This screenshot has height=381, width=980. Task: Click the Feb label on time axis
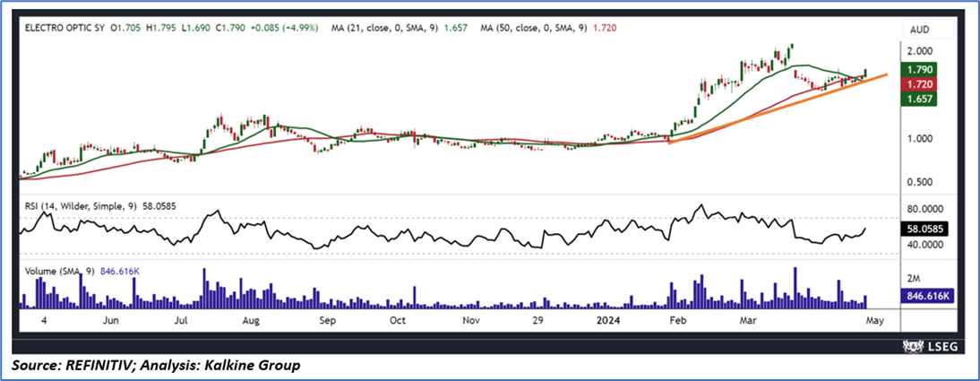(x=677, y=321)
